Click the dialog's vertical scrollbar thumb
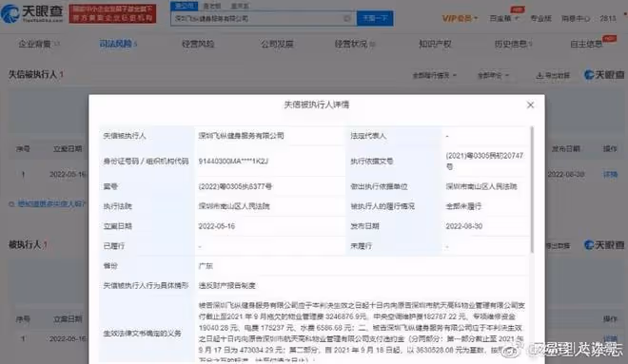Screen dimensions: 628x364 pyautogui.click(x=532, y=189)
